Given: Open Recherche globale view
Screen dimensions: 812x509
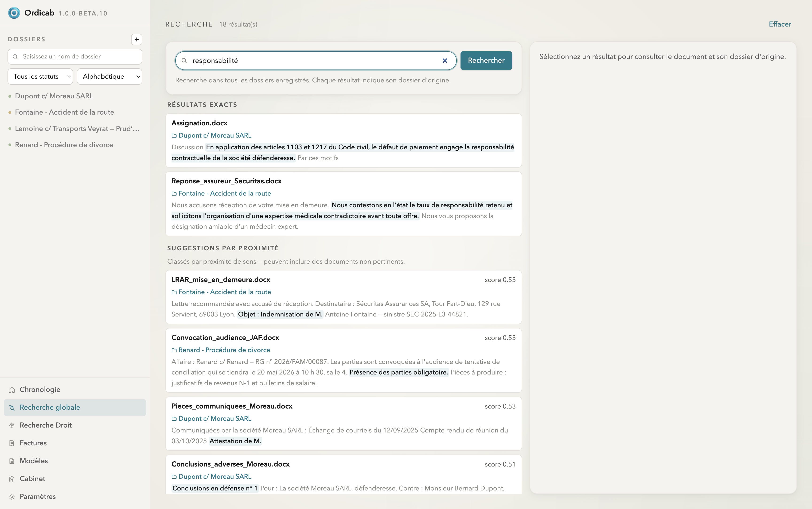Looking at the screenshot, I should tap(75, 407).
